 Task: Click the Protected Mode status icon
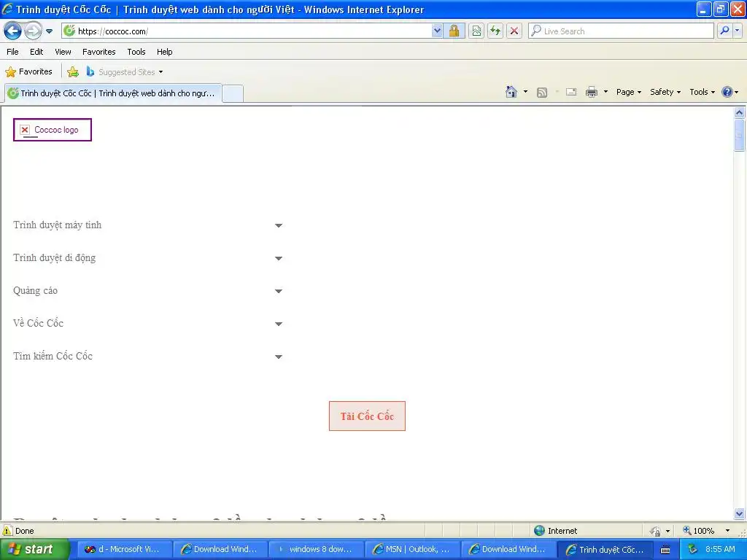[x=656, y=531]
